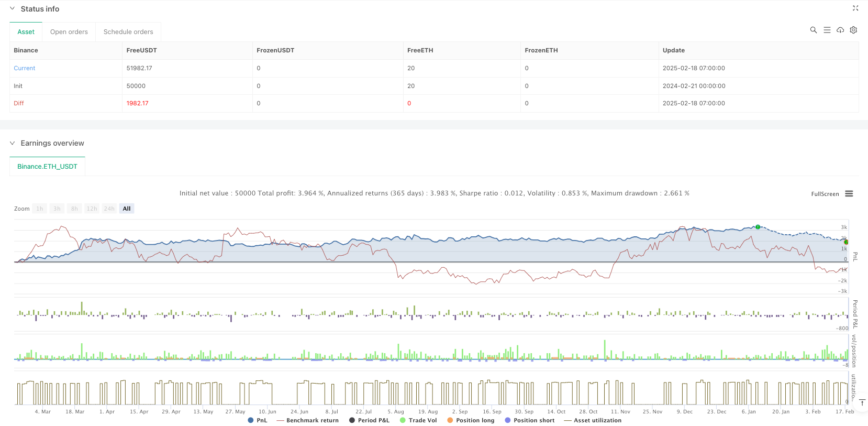Toggle the PnL legend series
The width and height of the screenshot is (868, 426).
(258, 420)
